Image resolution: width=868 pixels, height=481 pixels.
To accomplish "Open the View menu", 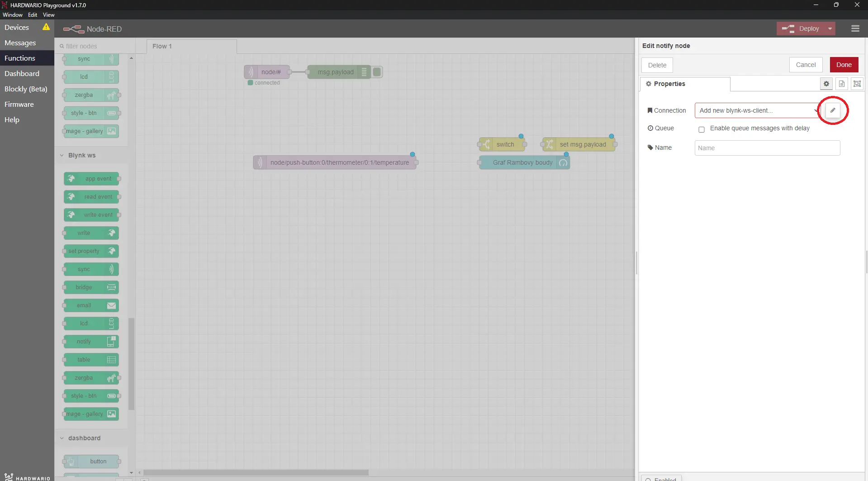I will [48, 15].
